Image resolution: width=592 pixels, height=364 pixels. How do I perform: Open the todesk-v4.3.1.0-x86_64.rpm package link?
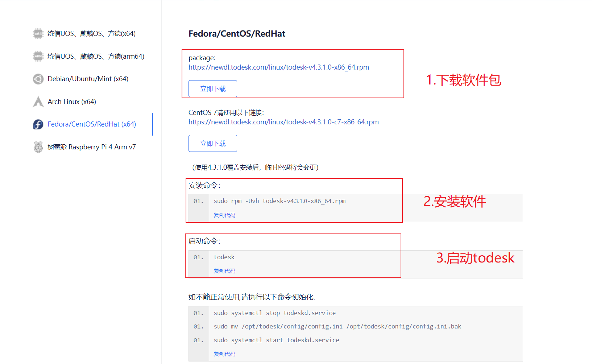pos(279,67)
